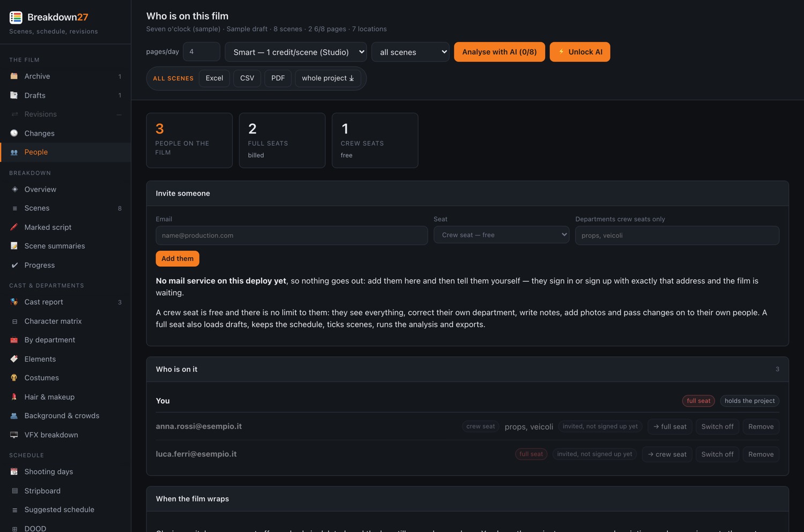Viewport: 804px width, 532px height.
Task: Export all scenes as Excel
Action: point(214,78)
